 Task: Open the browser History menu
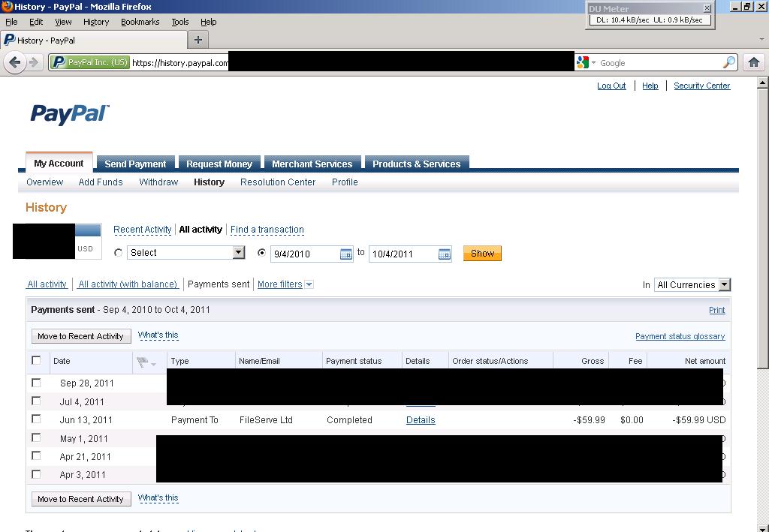[96, 22]
